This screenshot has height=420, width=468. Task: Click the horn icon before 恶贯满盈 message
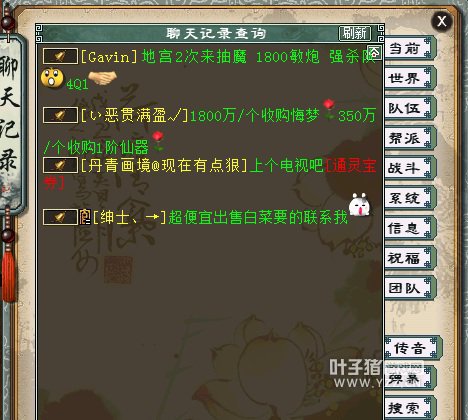click(60, 115)
